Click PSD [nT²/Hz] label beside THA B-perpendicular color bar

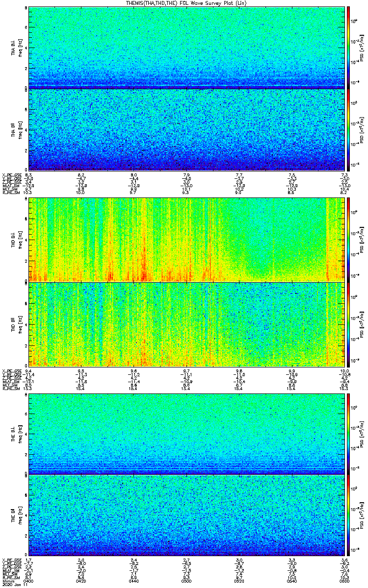tap(362, 48)
